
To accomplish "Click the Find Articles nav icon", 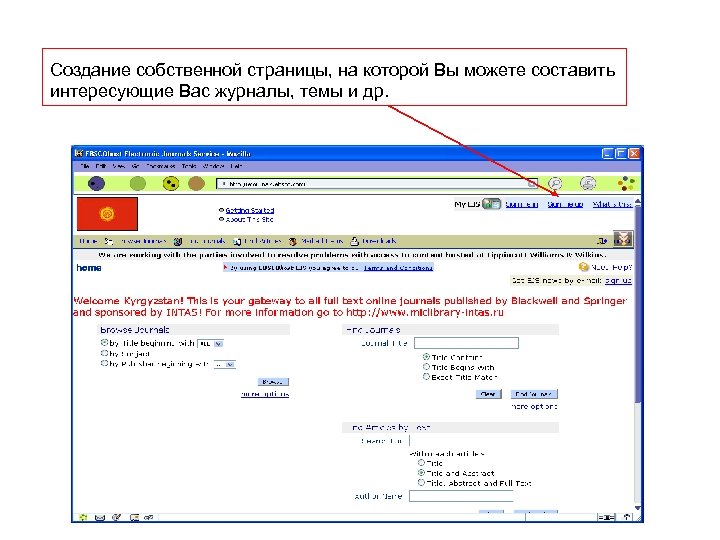I will click(x=237, y=241).
